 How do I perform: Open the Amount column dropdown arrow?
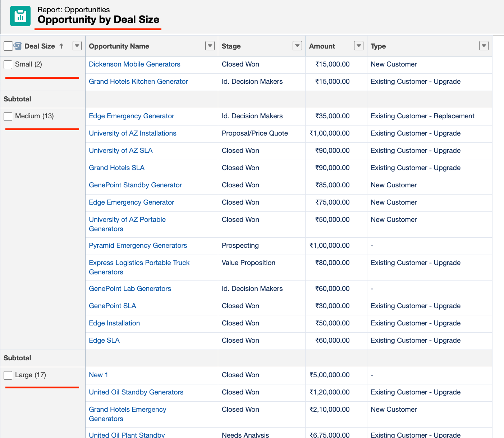coord(358,46)
